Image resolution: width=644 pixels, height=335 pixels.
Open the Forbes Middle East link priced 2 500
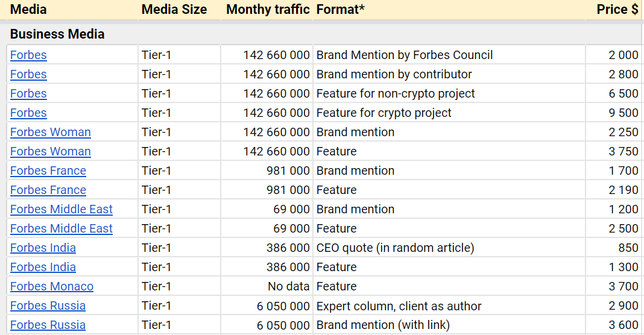61,229
